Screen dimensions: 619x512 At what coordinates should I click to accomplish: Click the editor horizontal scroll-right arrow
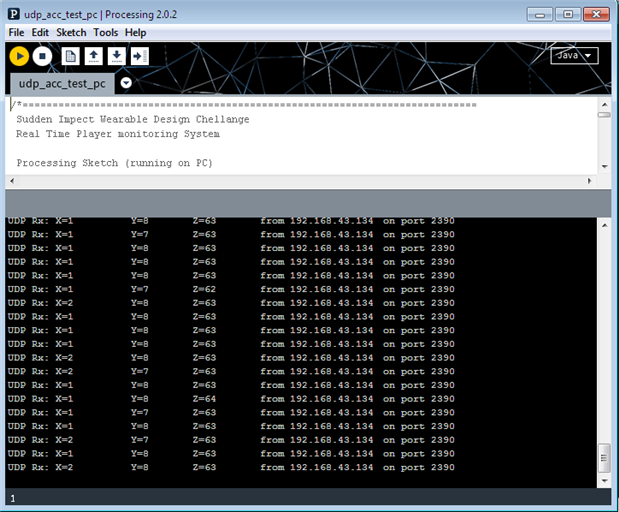(x=589, y=181)
